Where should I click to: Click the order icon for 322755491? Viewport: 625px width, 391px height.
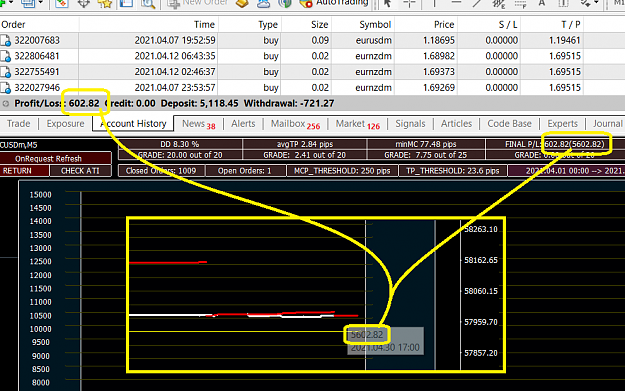pyautogui.click(x=6, y=72)
